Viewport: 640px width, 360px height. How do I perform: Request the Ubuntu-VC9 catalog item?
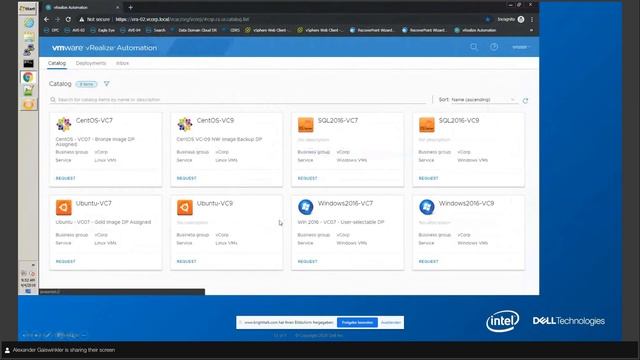click(x=187, y=261)
